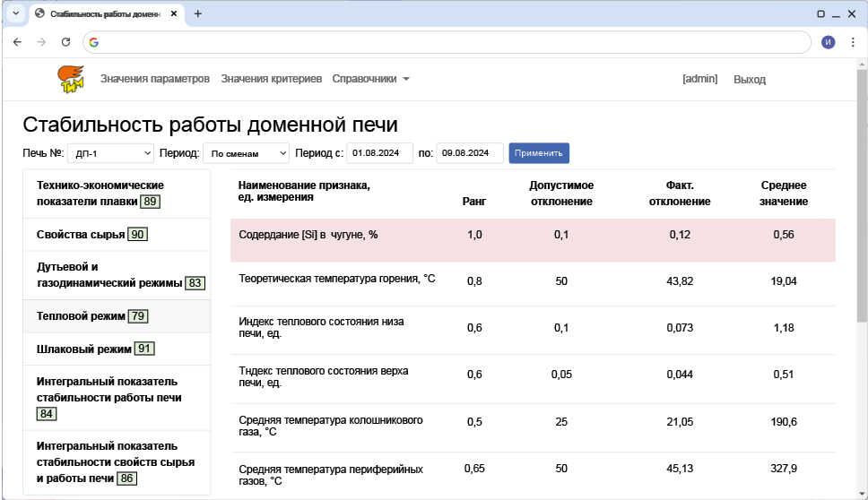Screen dimensions: 868x500
Task: Click Выход to log out
Action: [750, 80]
